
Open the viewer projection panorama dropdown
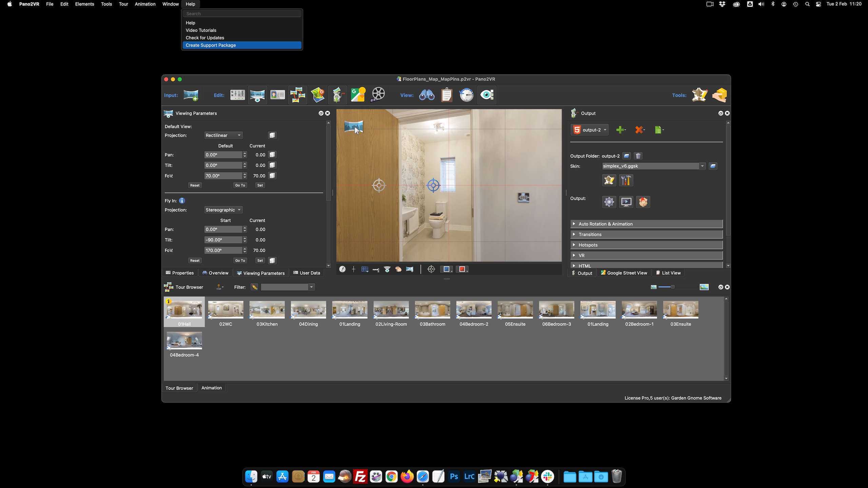[x=410, y=269]
